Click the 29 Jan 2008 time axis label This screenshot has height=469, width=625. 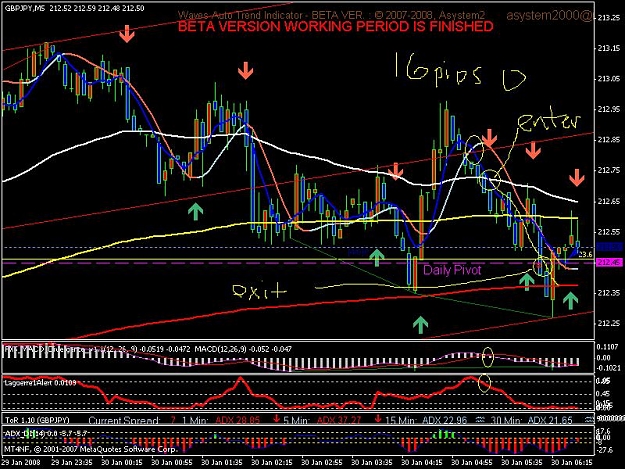tap(21, 463)
